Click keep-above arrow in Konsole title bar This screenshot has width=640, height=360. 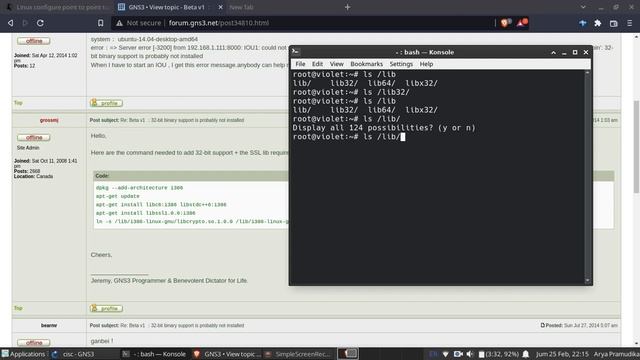point(553,52)
